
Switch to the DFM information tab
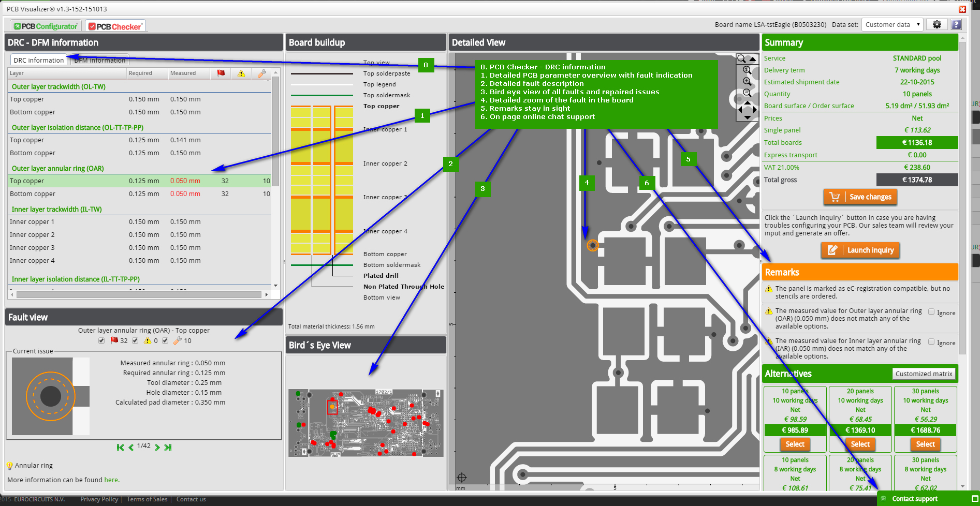[x=99, y=61]
